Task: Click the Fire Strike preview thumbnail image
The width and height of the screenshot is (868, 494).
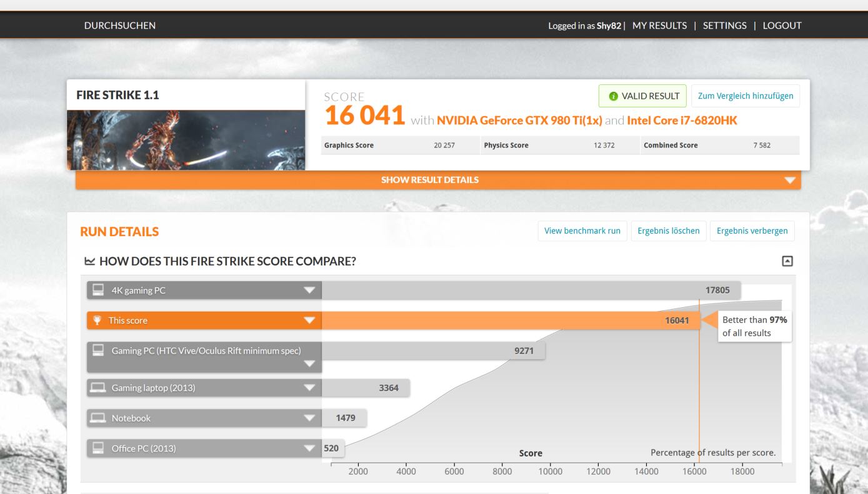Action: [186, 140]
